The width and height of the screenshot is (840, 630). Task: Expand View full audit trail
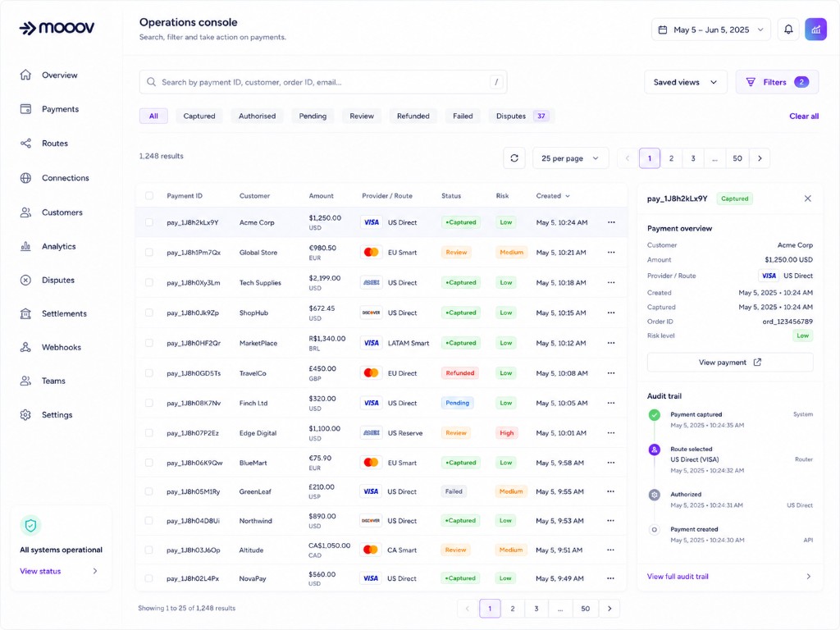point(729,577)
